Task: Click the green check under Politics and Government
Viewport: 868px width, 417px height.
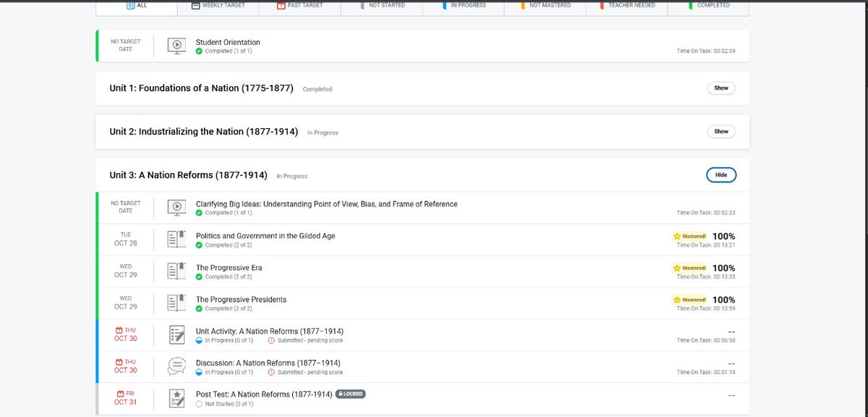Action: point(200,245)
